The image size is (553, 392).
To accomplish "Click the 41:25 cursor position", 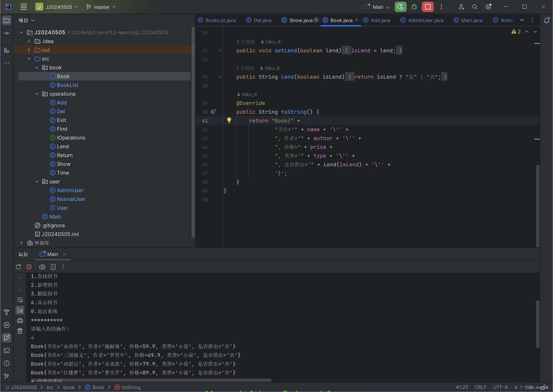I will point(462,387).
